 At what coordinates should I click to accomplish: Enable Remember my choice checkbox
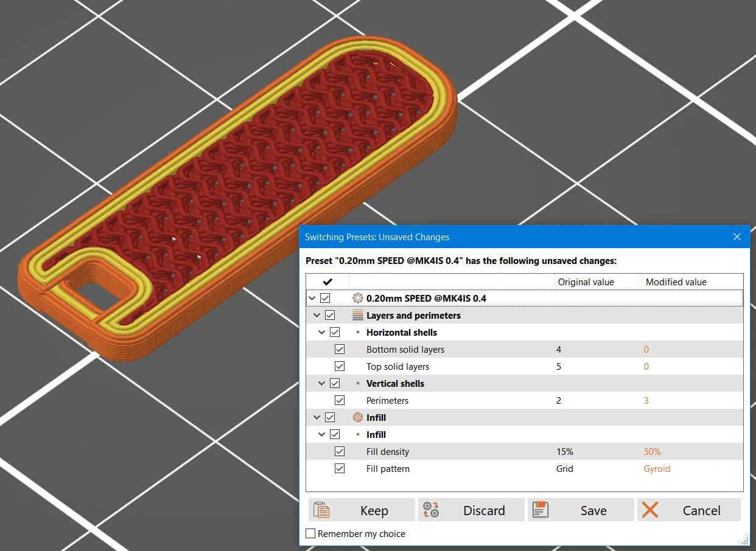(x=310, y=534)
